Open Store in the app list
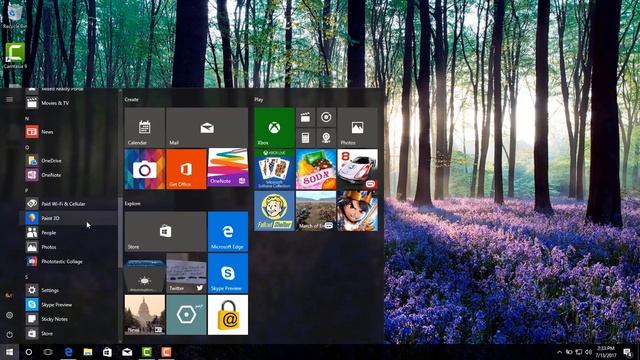Image resolution: width=640 pixels, height=360 pixels. tap(68, 333)
